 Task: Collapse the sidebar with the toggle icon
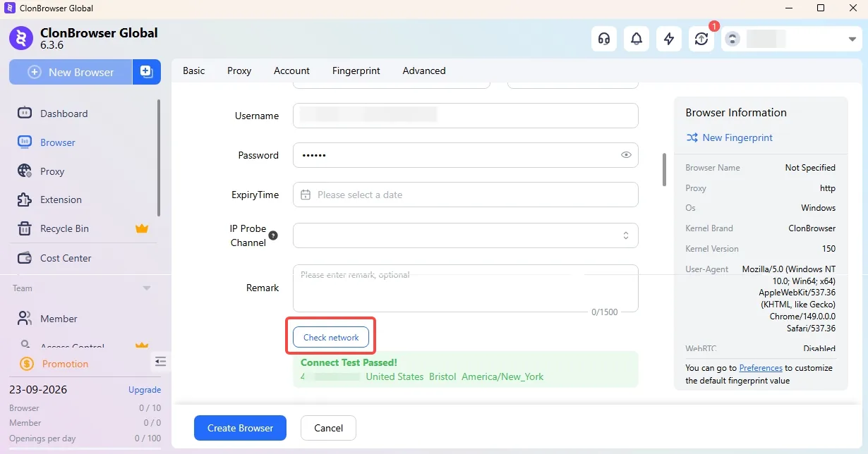point(161,362)
